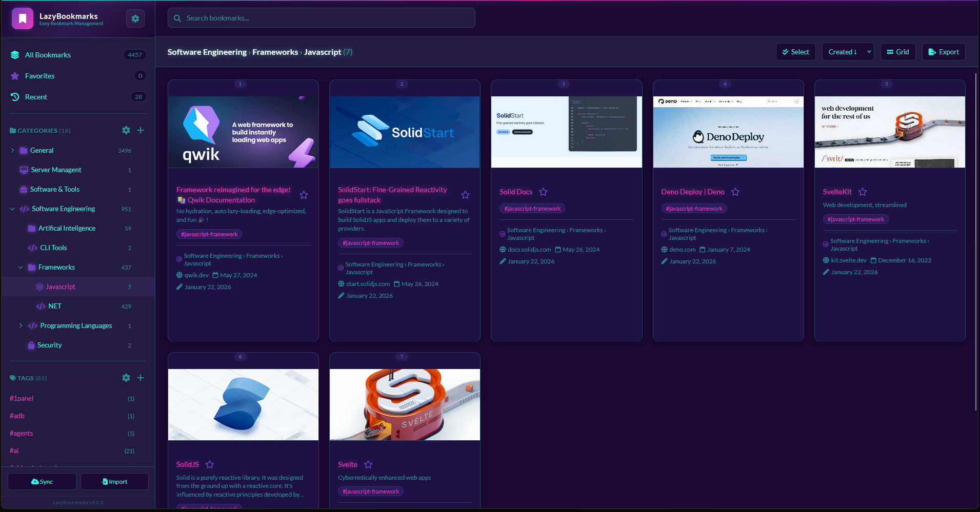Click kit.svelte.dev domain text
The width and height of the screenshot is (980, 512).
[x=849, y=260]
